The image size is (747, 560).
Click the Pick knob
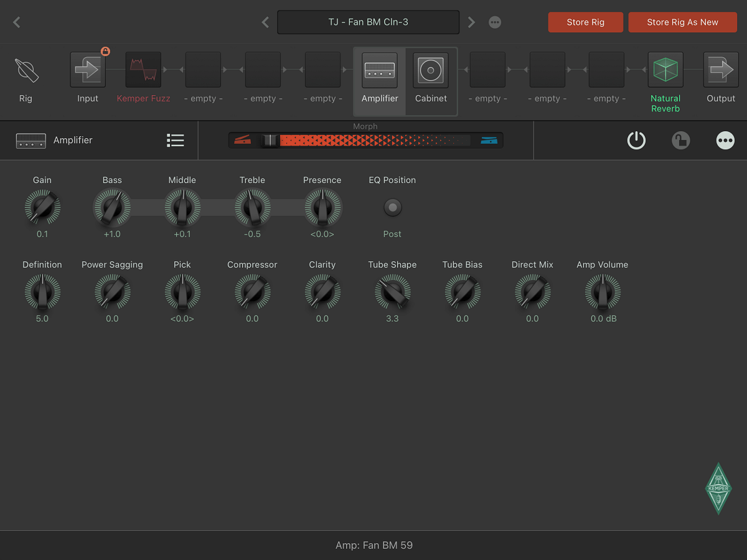click(182, 292)
